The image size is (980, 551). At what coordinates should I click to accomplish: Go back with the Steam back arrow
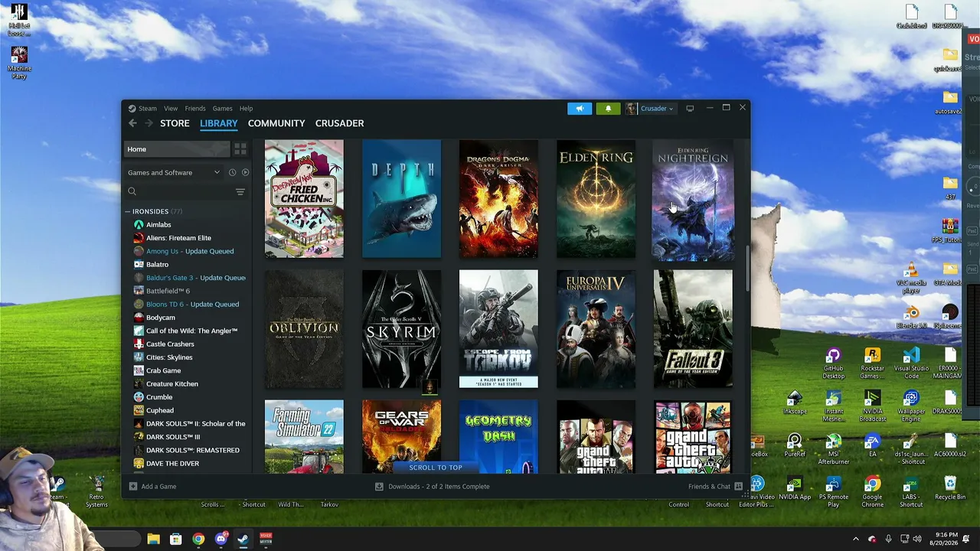[x=132, y=123]
